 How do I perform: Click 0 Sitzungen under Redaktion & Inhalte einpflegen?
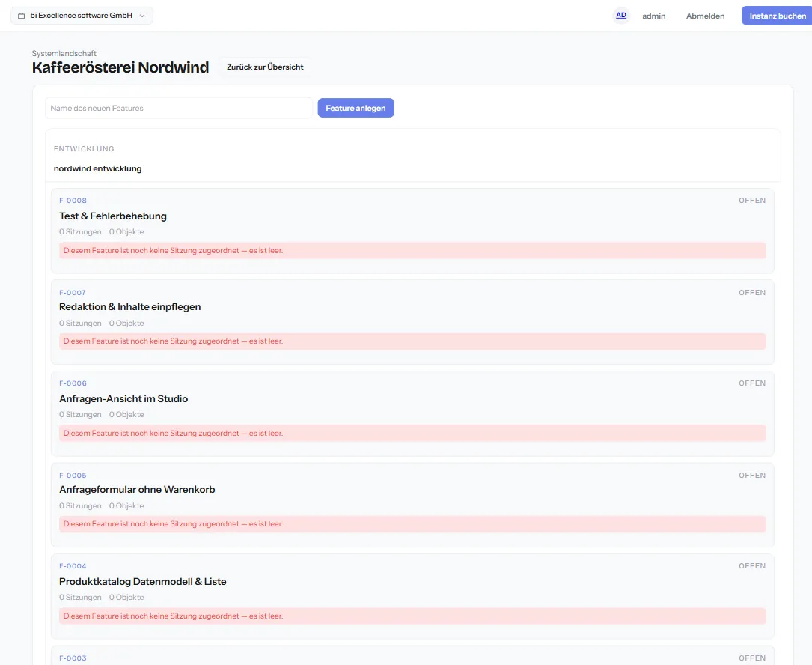coord(80,323)
